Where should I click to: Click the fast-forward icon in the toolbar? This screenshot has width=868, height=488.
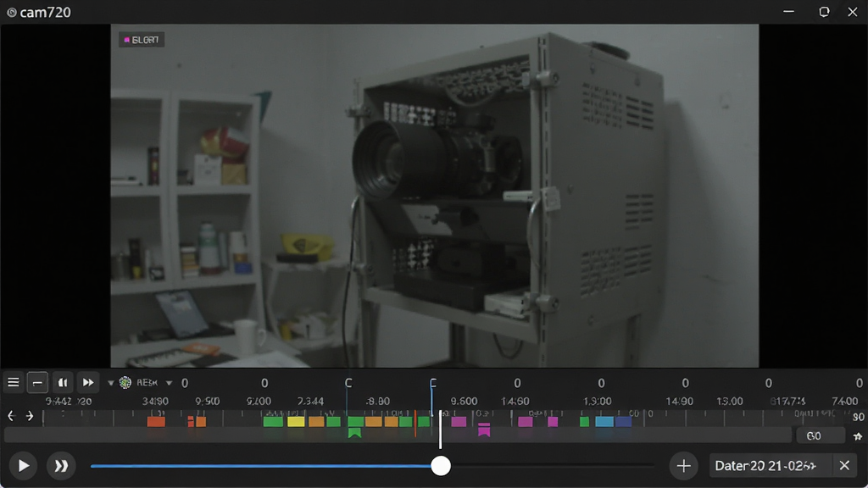(x=88, y=382)
